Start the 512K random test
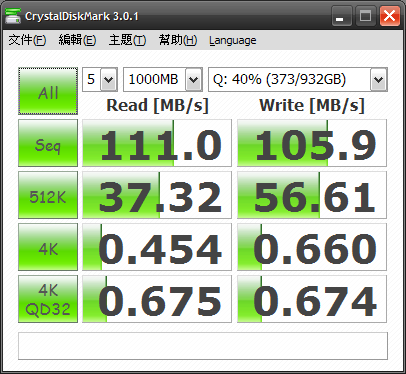Image resolution: width=406 pixels, height=374 pixels. [x=48, y=195]
